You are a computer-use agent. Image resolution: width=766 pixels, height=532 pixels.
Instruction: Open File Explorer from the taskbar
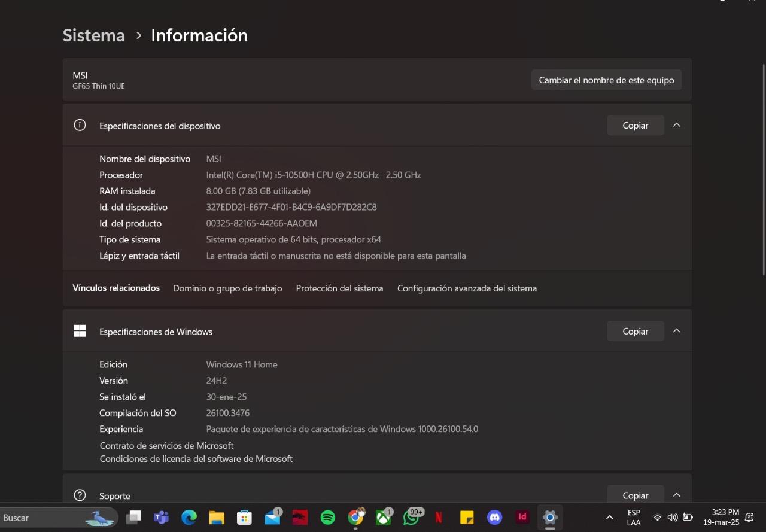(217, 518)
